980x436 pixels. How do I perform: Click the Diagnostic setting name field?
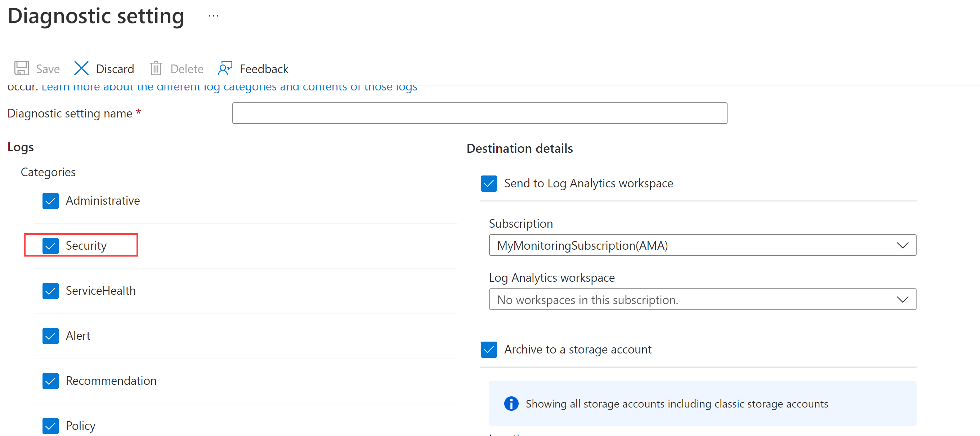tap(479, 113)
